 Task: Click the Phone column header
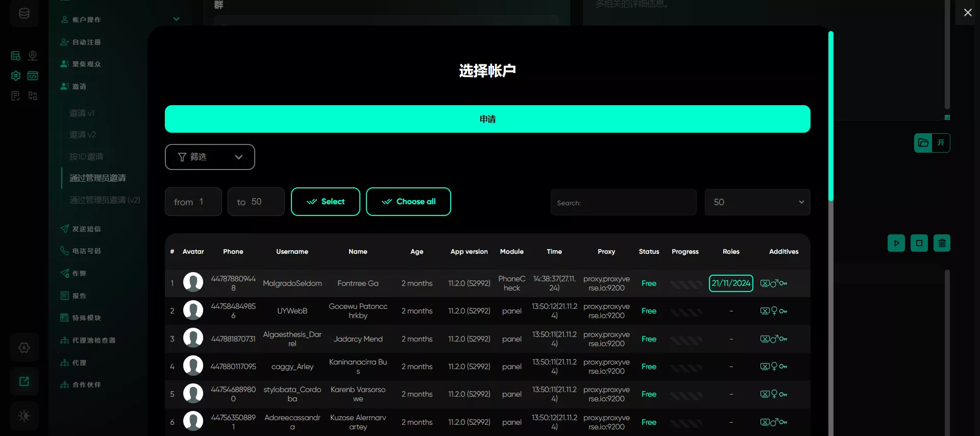(233, 252)
